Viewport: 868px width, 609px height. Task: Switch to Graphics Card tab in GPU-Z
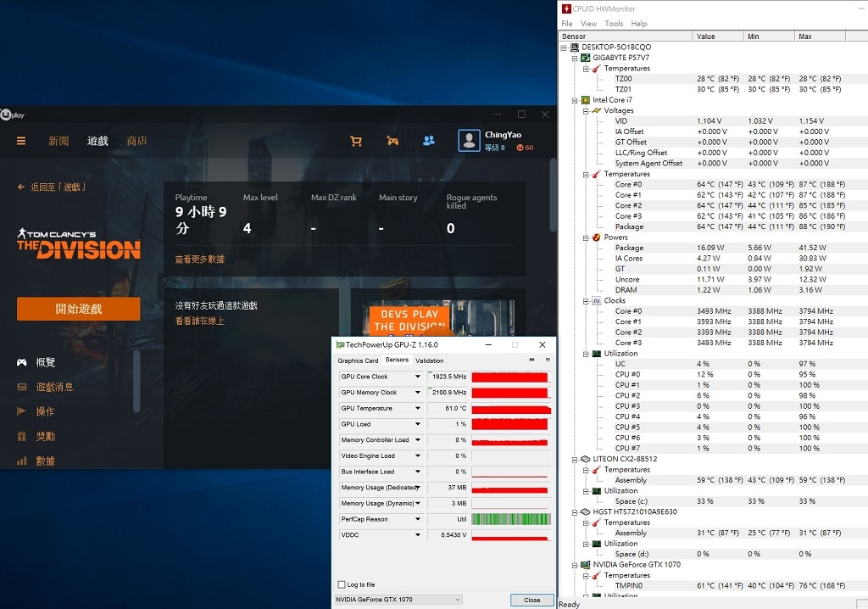(359, 360)
